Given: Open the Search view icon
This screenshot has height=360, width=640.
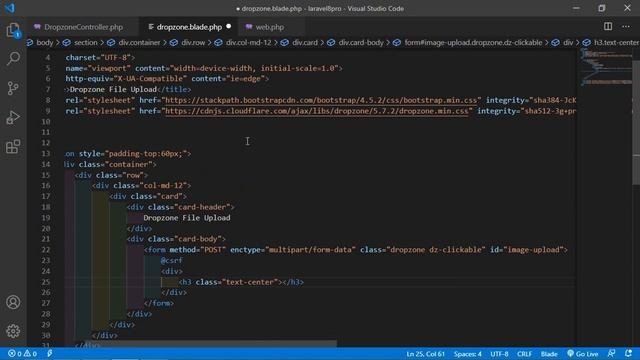Looking at the screenshot, I should [13, 58].
